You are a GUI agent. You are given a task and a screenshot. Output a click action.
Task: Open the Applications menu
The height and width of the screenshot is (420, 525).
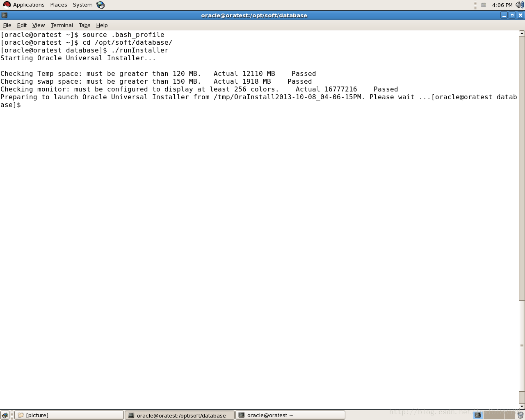[28, 5]
